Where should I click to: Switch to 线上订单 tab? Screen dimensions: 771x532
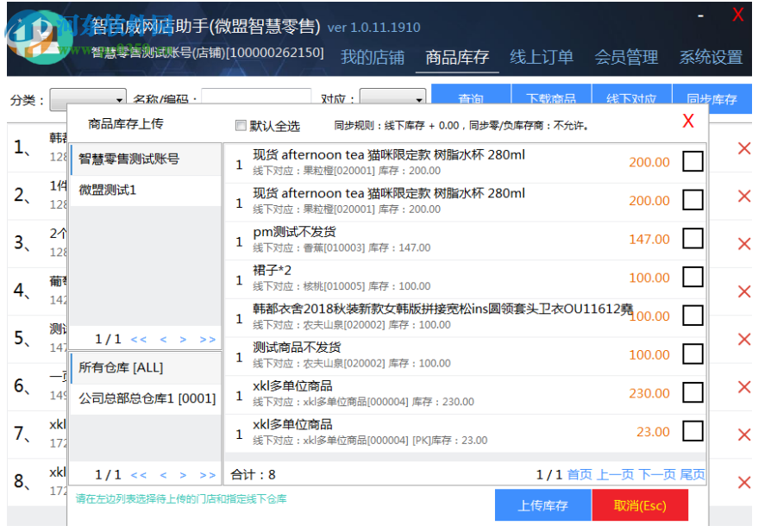point(542,58)
